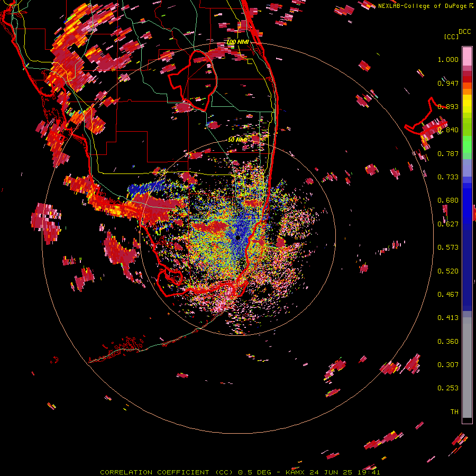The image size is (476, 476).
Task: Click the 0.787 scale value
Action: (448, 153)
